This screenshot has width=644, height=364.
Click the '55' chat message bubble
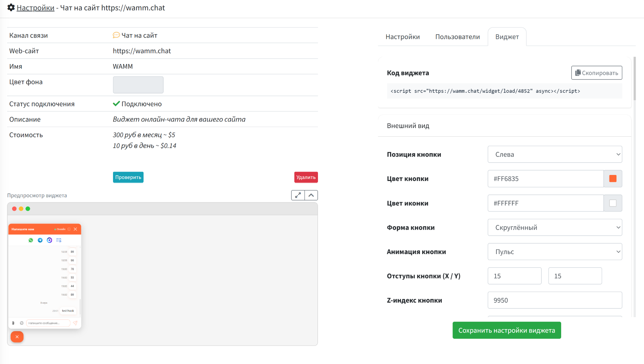click(72, 278)
